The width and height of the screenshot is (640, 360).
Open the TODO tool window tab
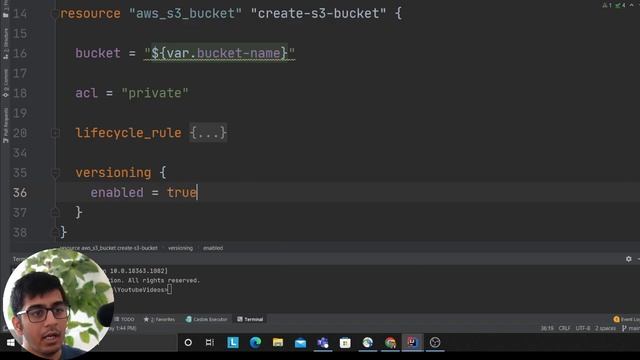click(x=124, y=319)
